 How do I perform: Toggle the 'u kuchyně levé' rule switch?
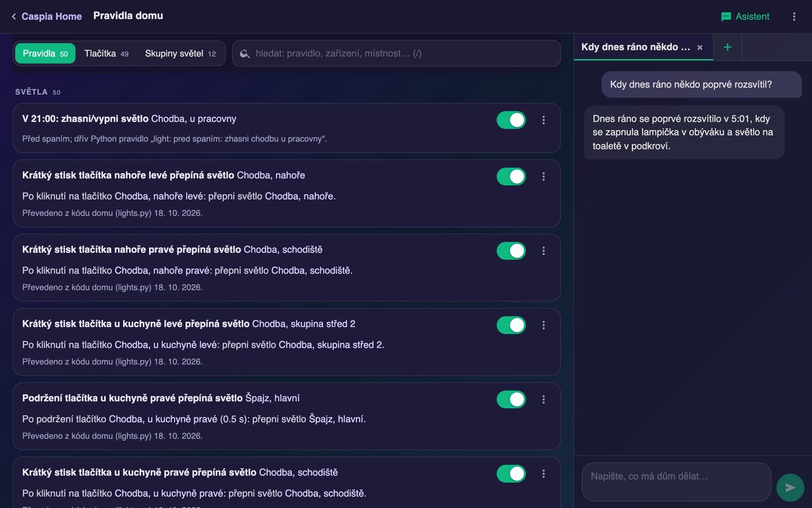click(511, 325)
